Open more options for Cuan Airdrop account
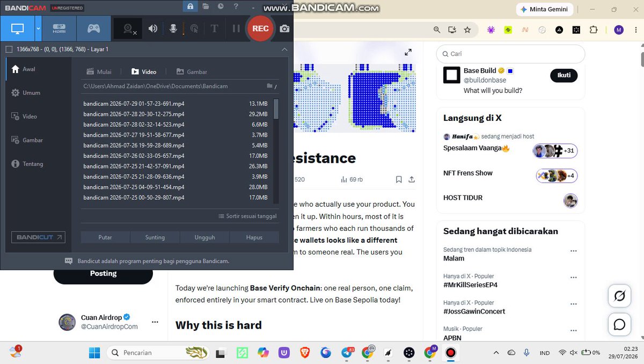This screenshot has height=364, width=644. coord(155,322)
